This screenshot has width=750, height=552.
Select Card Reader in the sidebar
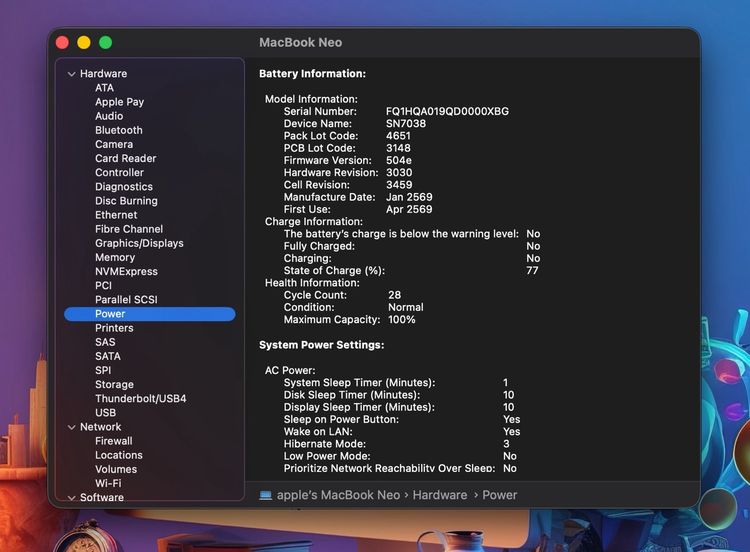click(x=125, y=158)
